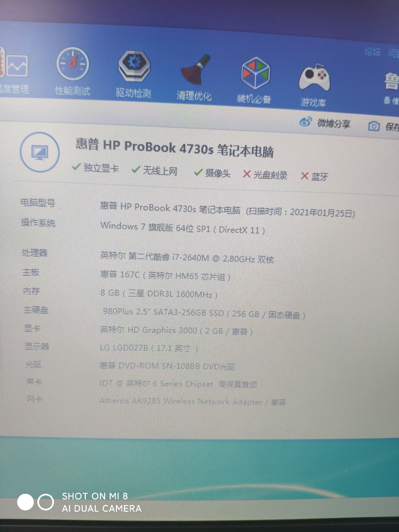Click the 微博分享 share link
Screen dimensions: 399x532
334,123
